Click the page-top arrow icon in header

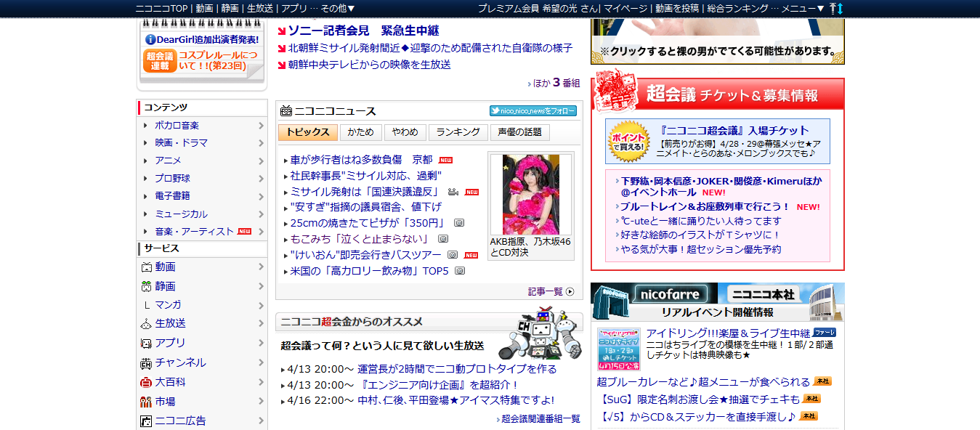(833, 8)
